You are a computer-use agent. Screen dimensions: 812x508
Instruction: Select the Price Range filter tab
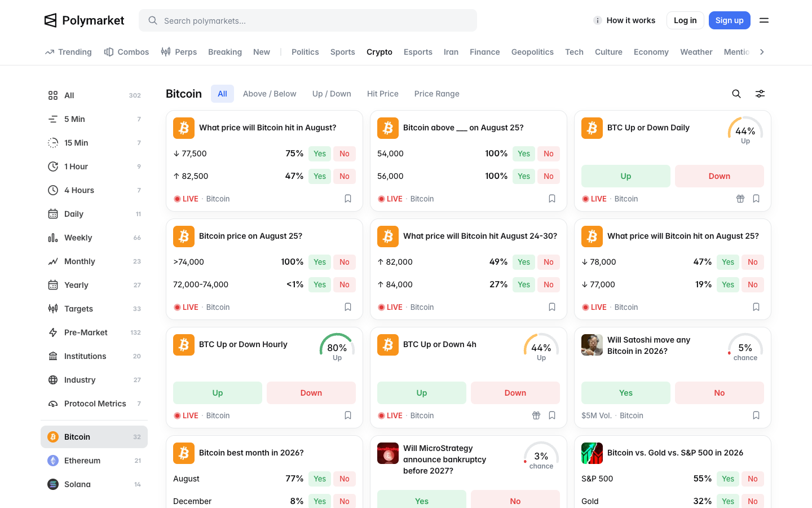pyautogui.click(x=437, y=94)
